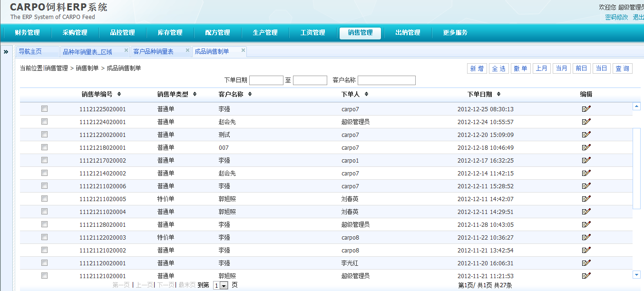This screenshot has width=644, height=291.
Task: Expand the left sidebar with double arrow
Action: click(6, 51)
